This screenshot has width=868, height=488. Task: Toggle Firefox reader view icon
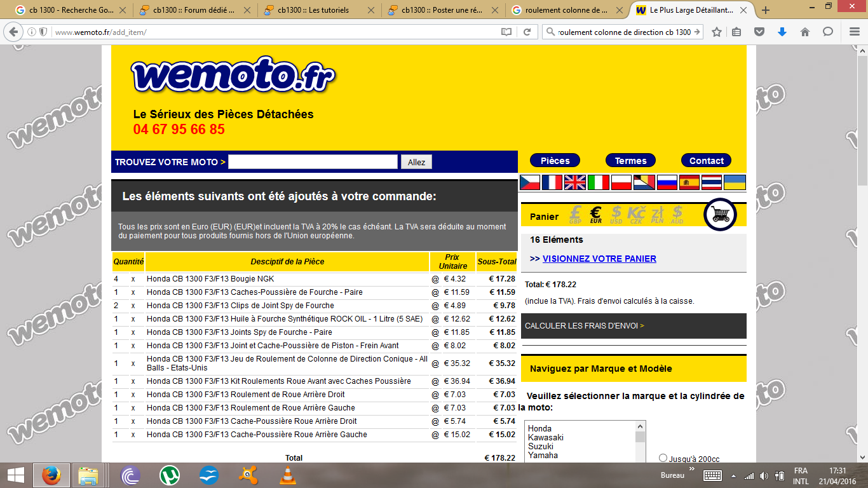click(506, 32)
